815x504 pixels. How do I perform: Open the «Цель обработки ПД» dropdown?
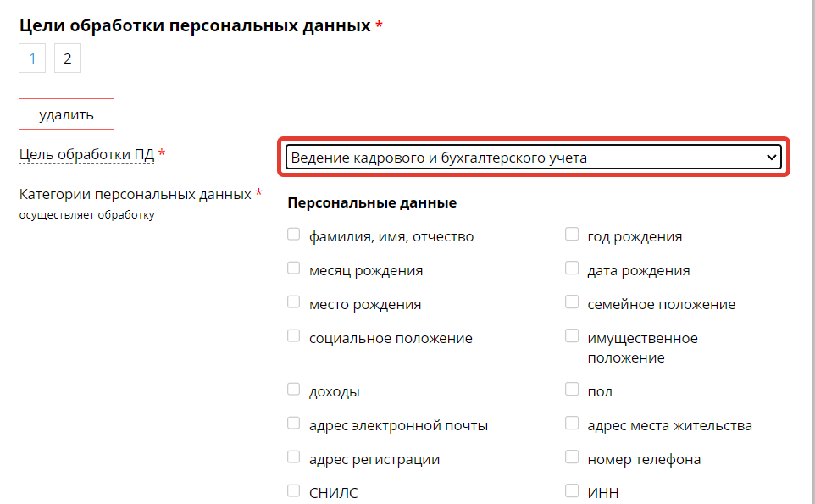click(532, 157)
